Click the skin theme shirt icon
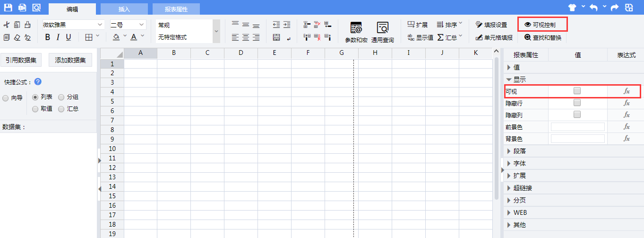644x238 pixels. [x=572, y=8]
